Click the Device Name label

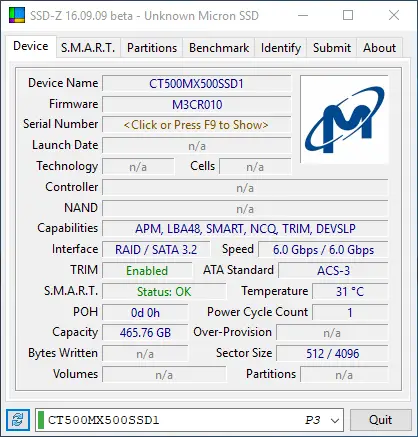[x=63, y=83]
